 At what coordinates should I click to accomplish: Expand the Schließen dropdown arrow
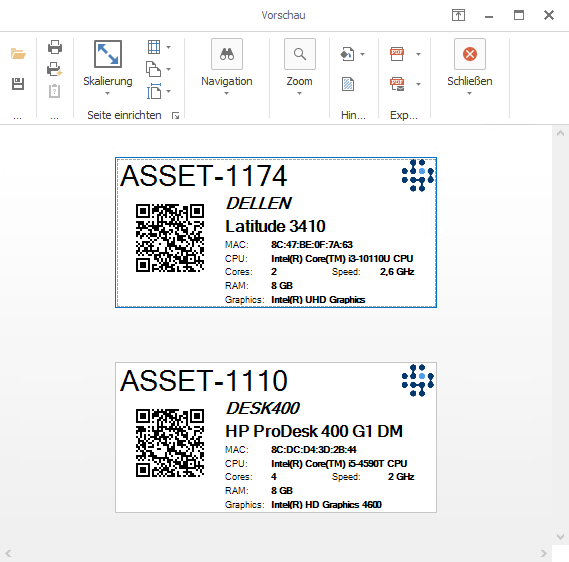pyautogui.click(x=470, y=94)
